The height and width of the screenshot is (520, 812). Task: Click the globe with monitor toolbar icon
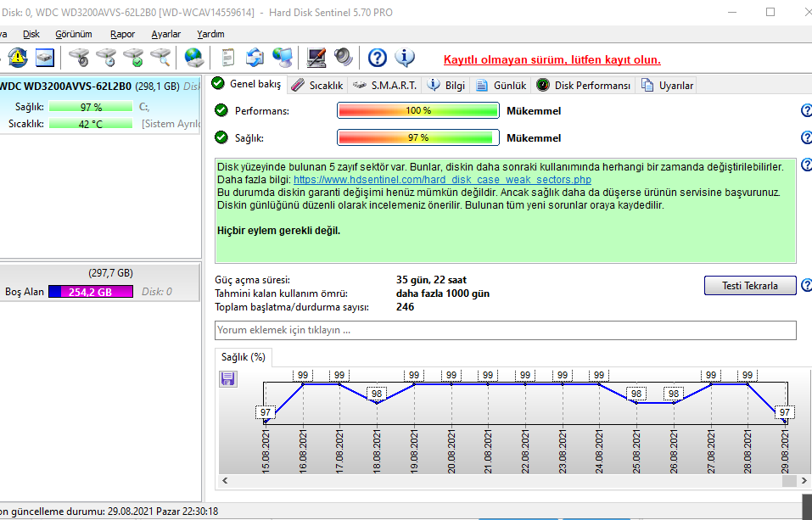tap(283, 57)
